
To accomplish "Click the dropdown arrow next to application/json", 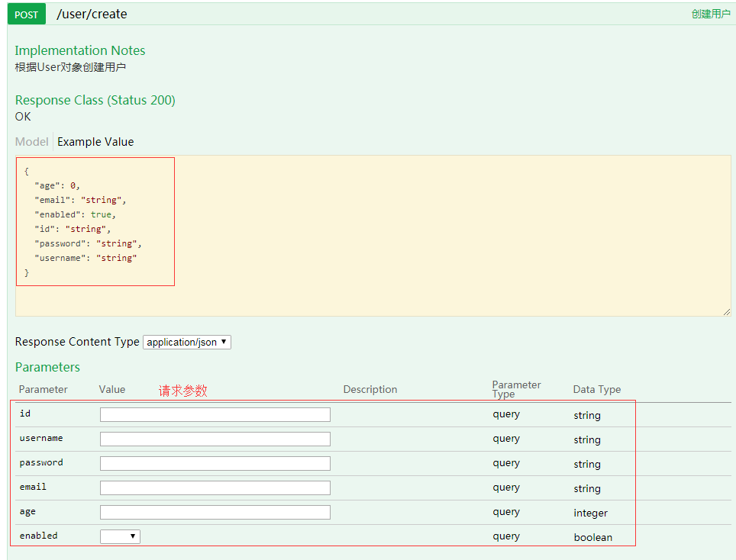I will pyautogui.click(x=224, y=342).
